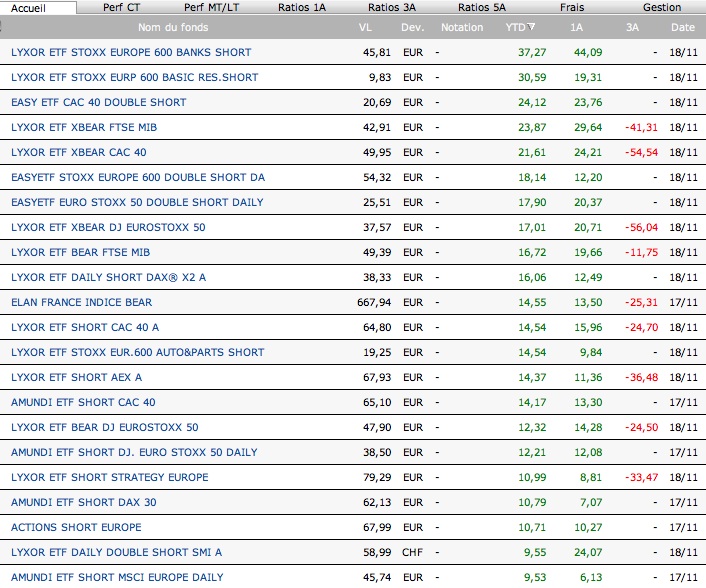
Task: Click YTD value 9,53
Action: [535, 577]
